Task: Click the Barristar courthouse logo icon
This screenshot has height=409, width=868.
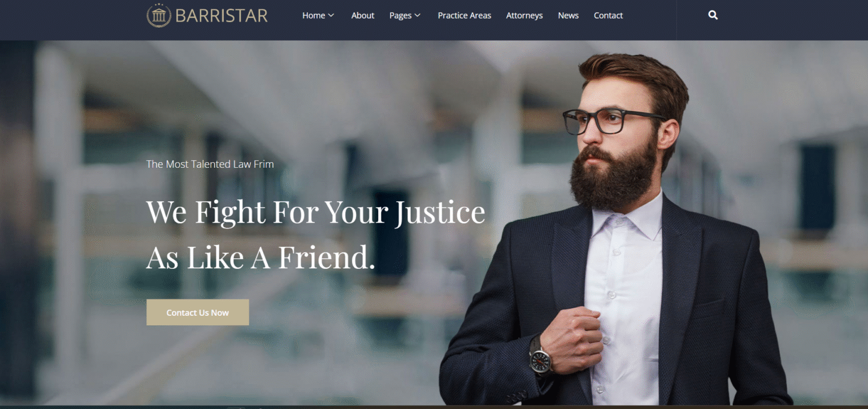Action: click(159, 15)
